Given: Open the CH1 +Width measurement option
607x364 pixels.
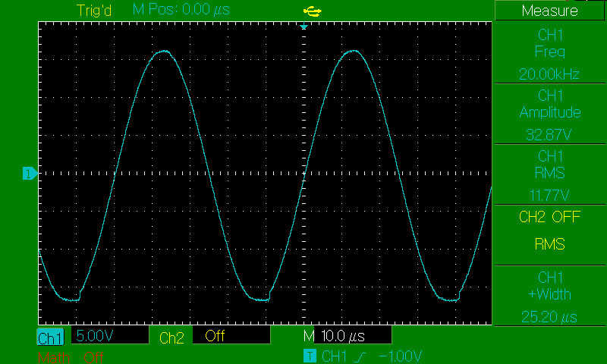Looking at the screenshot, I should coord(549,296).
